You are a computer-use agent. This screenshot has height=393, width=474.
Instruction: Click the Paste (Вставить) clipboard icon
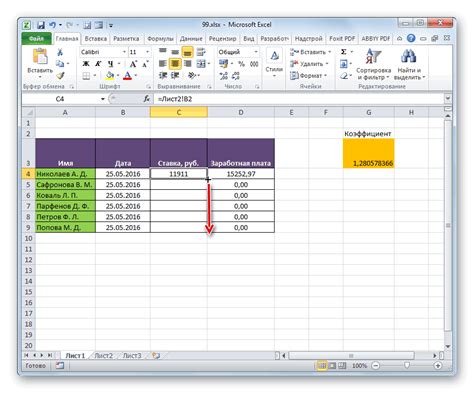click(x=40, y=56)
